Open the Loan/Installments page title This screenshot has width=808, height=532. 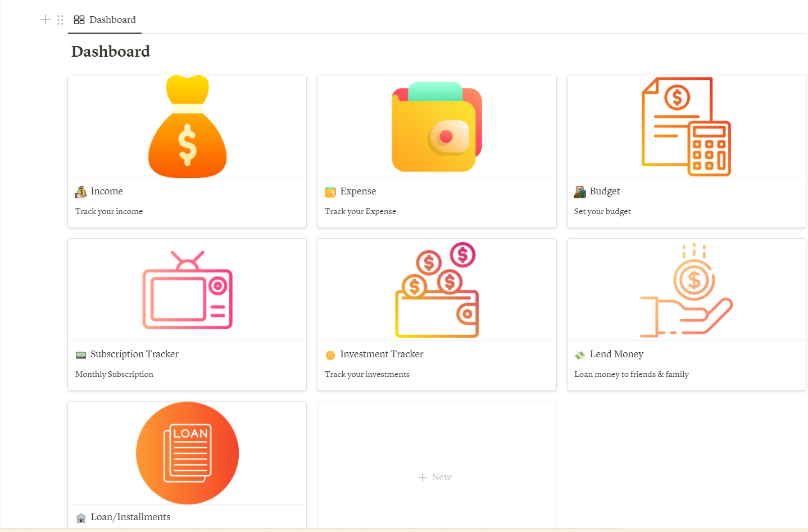130,517
